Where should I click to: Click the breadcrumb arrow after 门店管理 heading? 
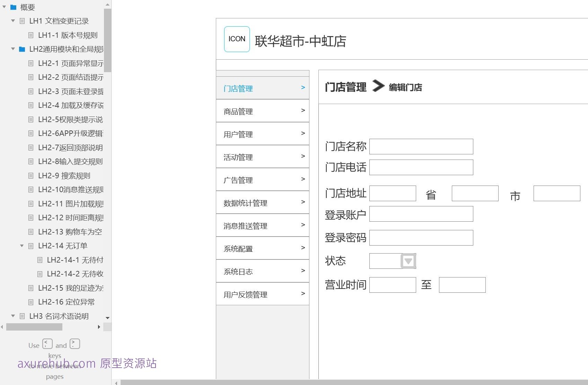pos(378,86)
